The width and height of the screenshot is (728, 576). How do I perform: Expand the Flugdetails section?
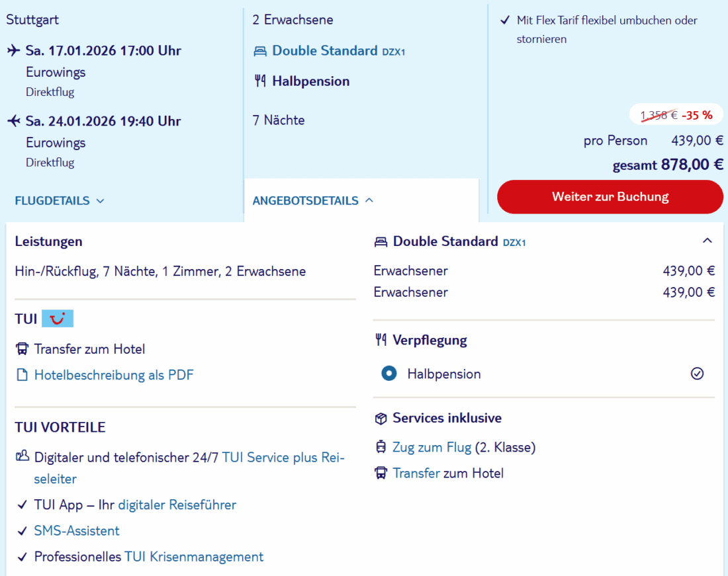[60, 201]
